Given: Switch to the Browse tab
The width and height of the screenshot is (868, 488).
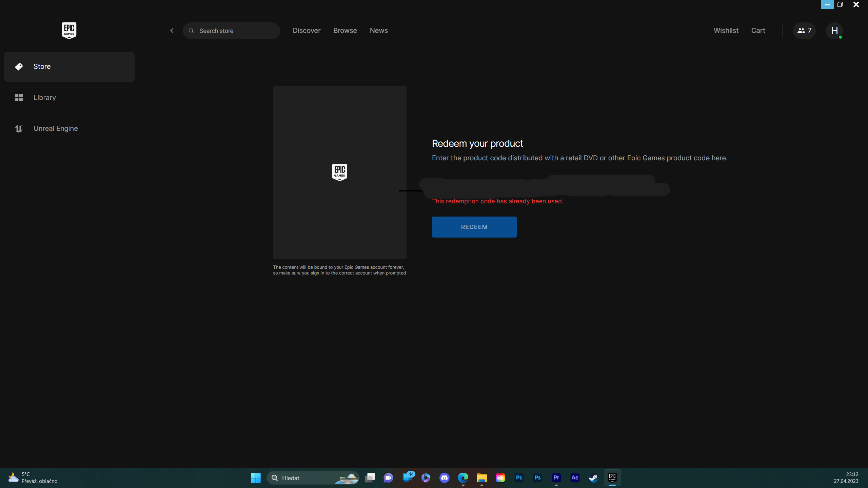Looking at the screenshot, I should coord(345,30).
